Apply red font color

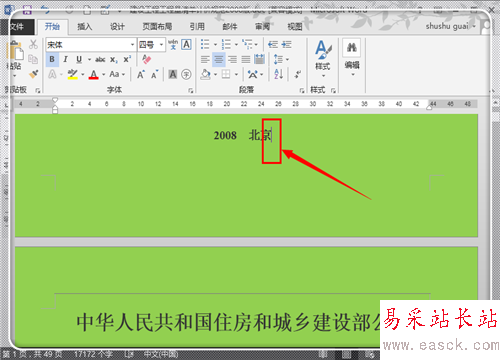[94, 74]
